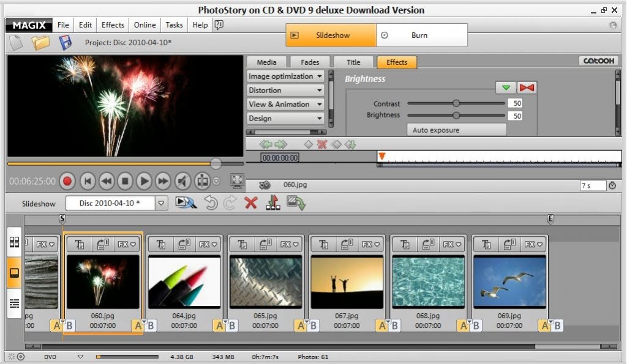The width and height of the screenshot is (627, 364).
Task: Switch to the Burn screen
Action: click(420, 35)
